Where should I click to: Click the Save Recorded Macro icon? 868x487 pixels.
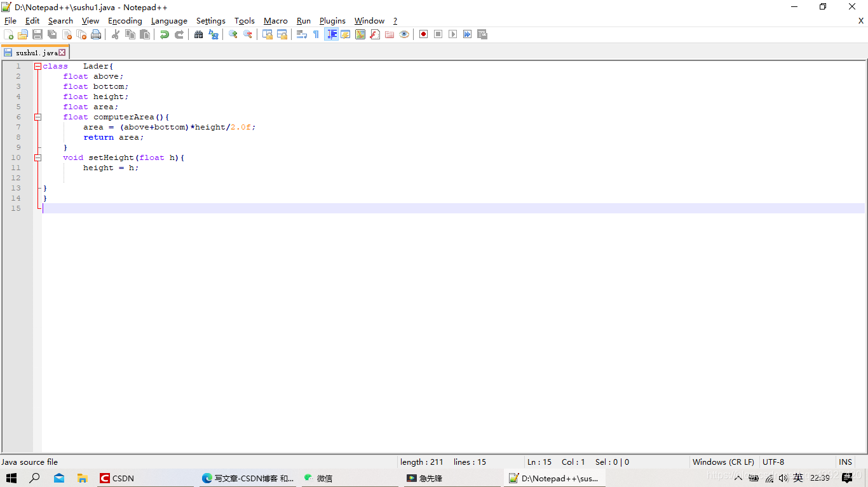pyautogui.click(x=482, y=34)
